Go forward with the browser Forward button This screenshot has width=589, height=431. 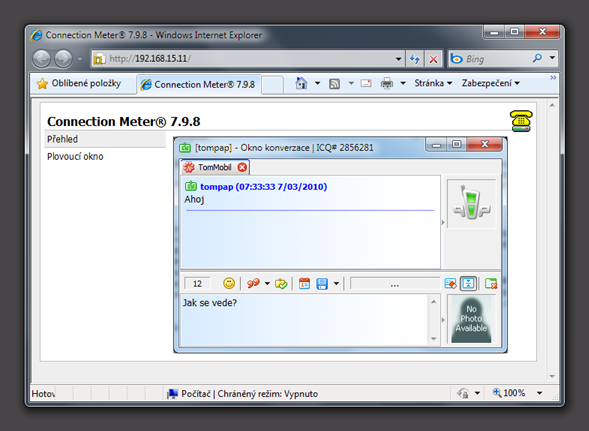tap(63, 59)
